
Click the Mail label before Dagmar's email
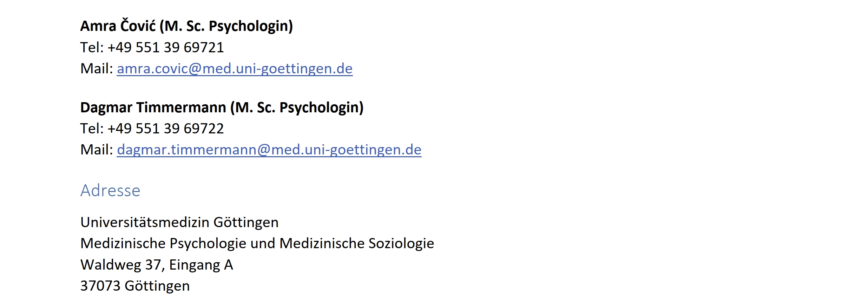[96, 150]
